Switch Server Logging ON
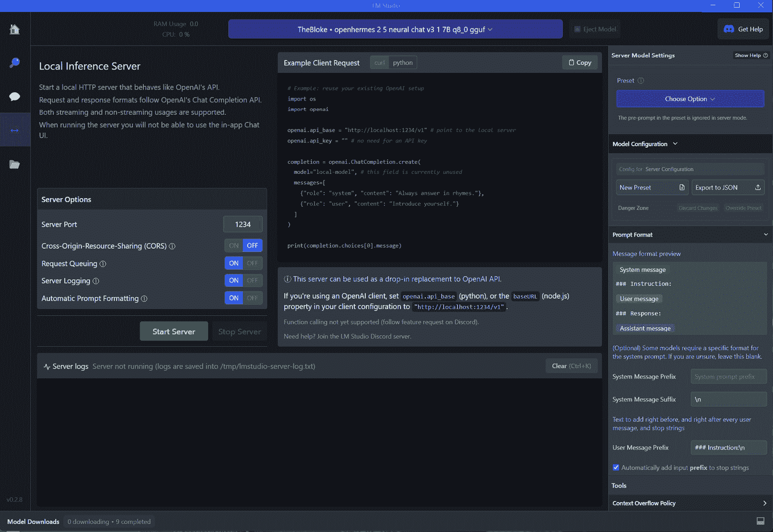Screen dimensions: 773x532 234,281
